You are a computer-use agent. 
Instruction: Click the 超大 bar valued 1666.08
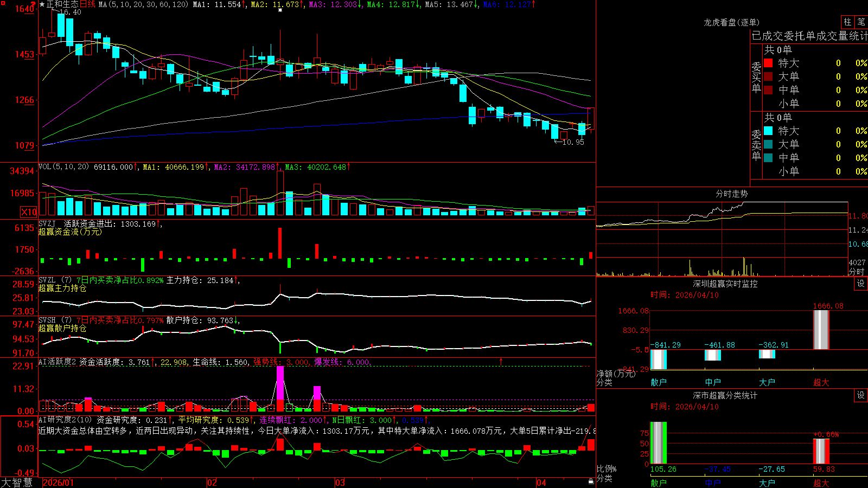pos(821,330)
